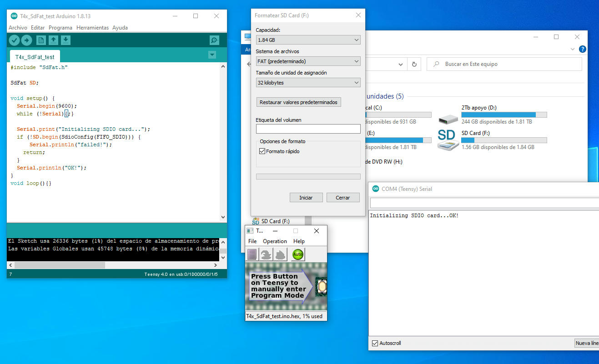
Task: Click the Iniciar button
Action: [306, 198]
